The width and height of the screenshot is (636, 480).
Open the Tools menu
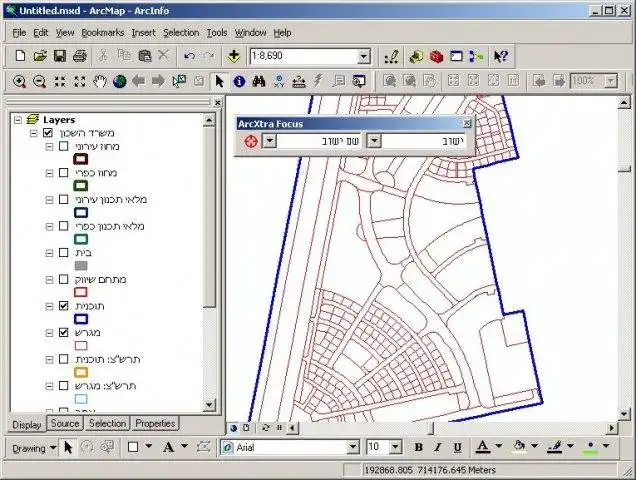click(x=217, y=33)
